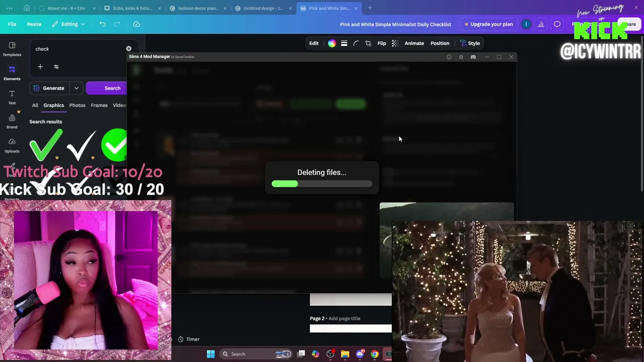Open a new Canva tab
644x362 pixels.
point(370,8)
